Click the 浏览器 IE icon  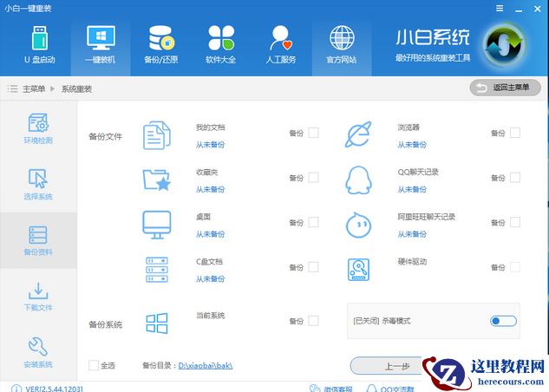point(358,134)
